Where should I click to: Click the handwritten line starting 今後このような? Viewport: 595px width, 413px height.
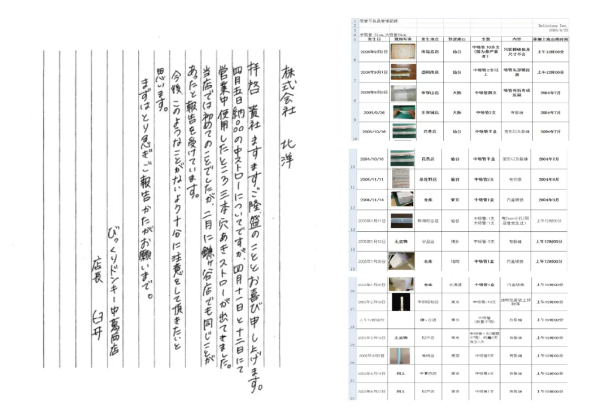coord(178,210)
